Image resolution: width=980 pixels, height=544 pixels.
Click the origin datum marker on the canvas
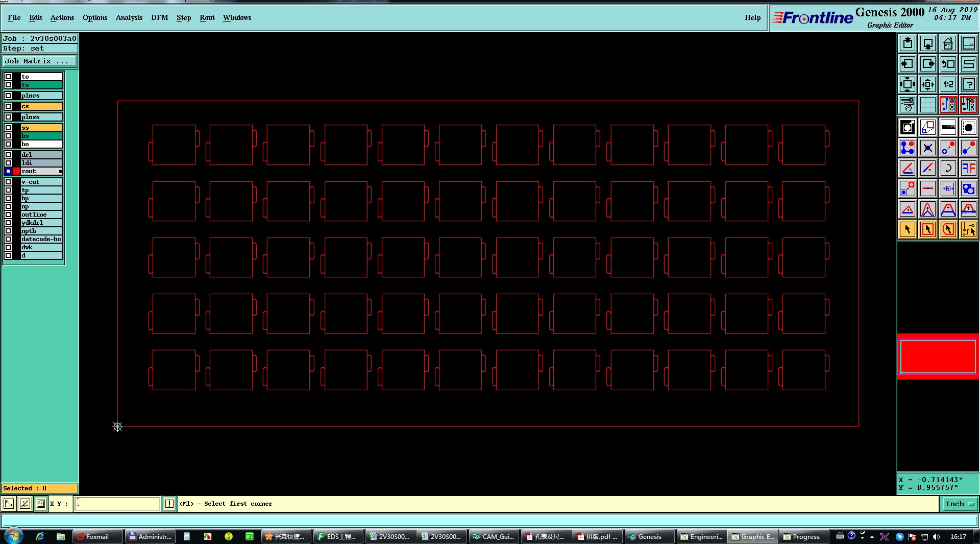117,427
